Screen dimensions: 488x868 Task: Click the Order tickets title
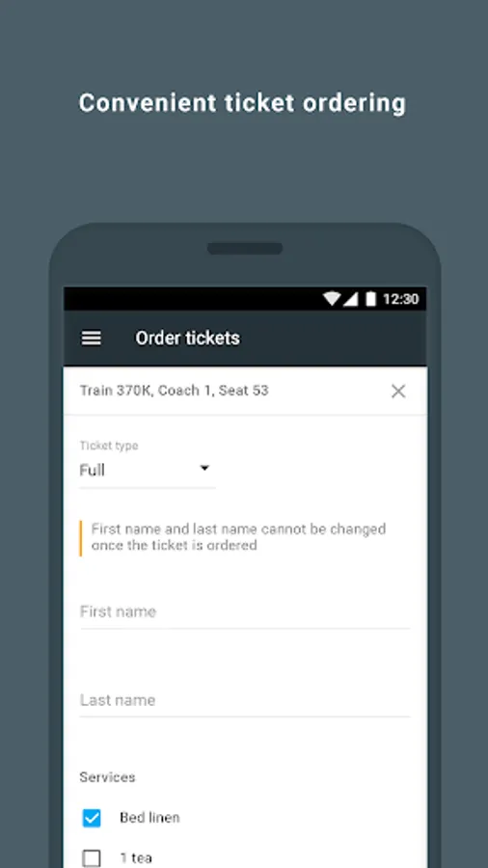(187, 339)
